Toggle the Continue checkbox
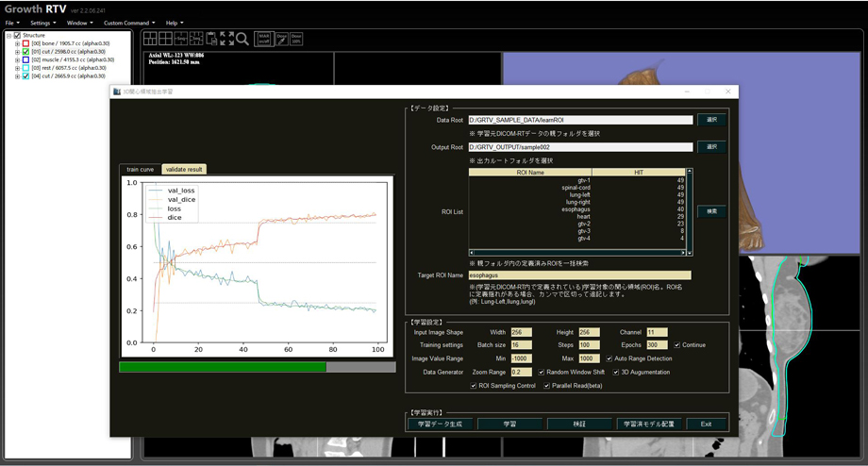This screenshot has height=466, width=868. coord(677,345)
